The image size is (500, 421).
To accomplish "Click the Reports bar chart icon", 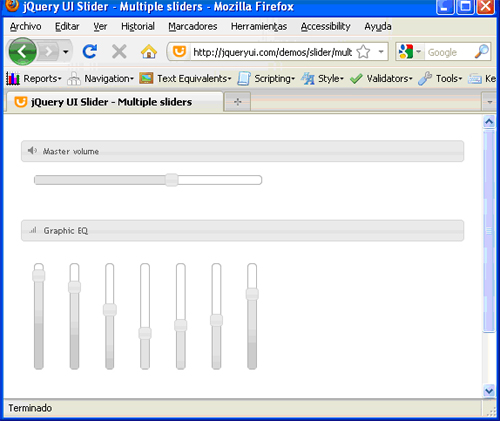I will (x=13, y=79).
